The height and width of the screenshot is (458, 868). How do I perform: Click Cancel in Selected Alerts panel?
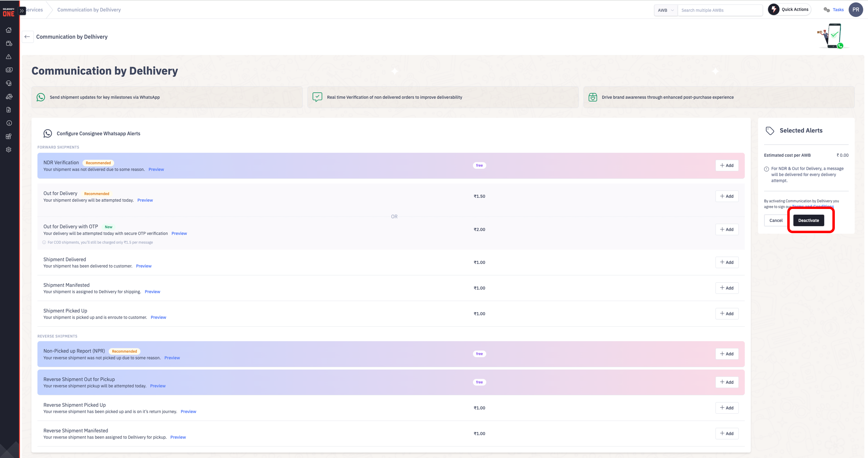click(776, 220)
